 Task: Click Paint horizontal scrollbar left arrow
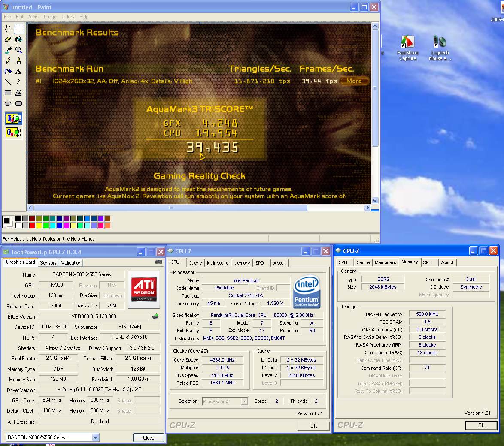[x=30, y=208]
